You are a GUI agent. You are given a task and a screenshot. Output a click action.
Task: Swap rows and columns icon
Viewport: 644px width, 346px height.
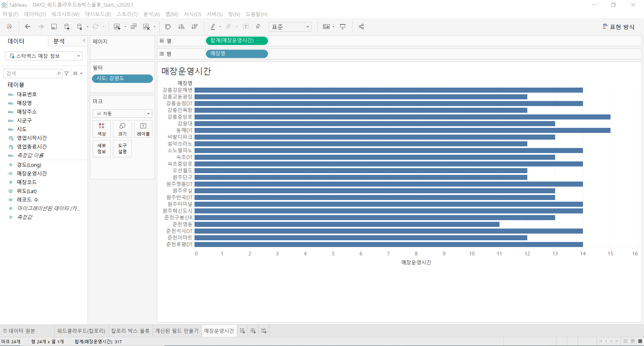pos(168,27)
